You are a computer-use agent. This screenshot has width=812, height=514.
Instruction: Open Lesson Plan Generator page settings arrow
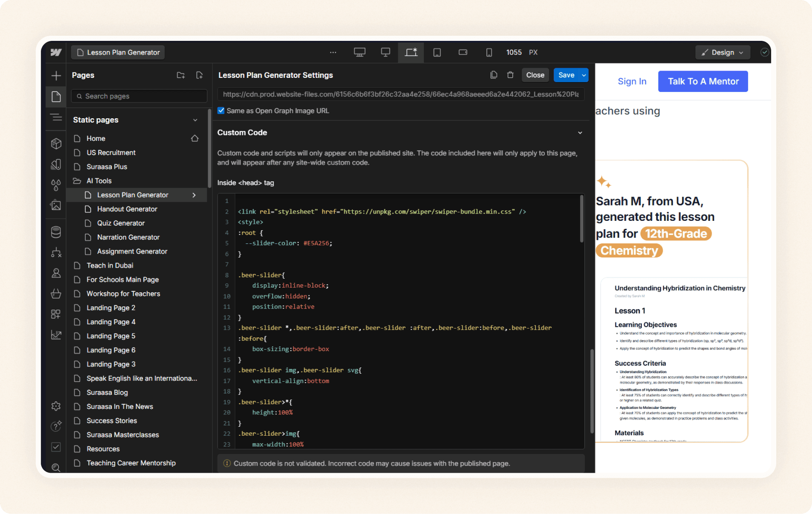(194, 195)
